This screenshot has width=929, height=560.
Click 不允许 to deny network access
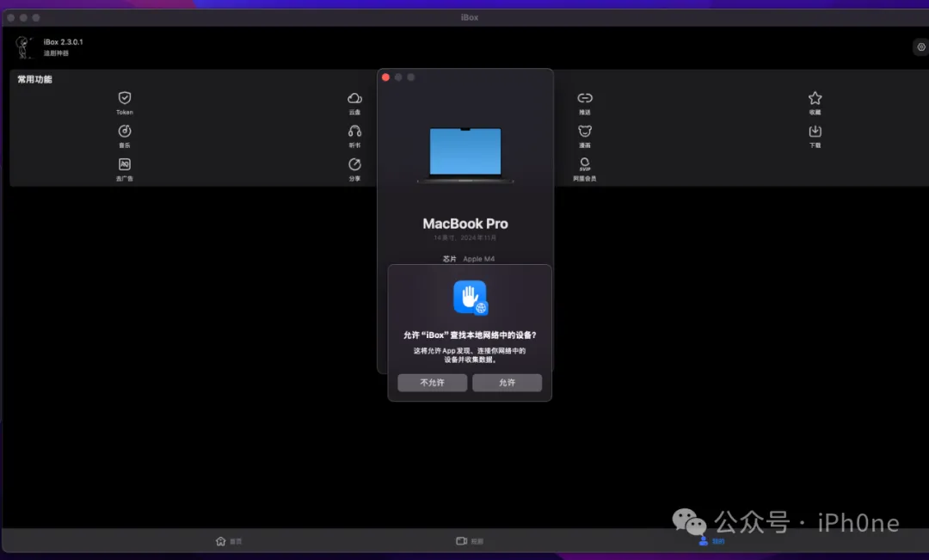[432, 383]
